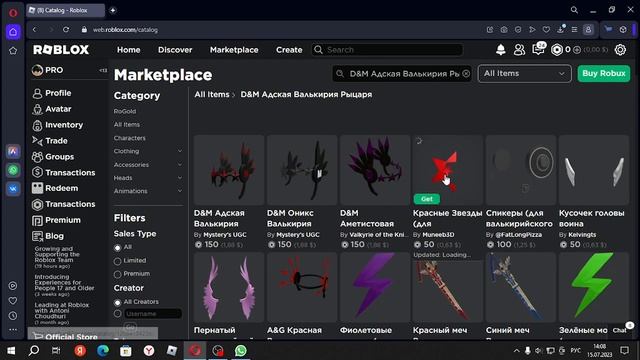640x360 pixels.
Task: Open Windows Start menu
Action: 11,351
